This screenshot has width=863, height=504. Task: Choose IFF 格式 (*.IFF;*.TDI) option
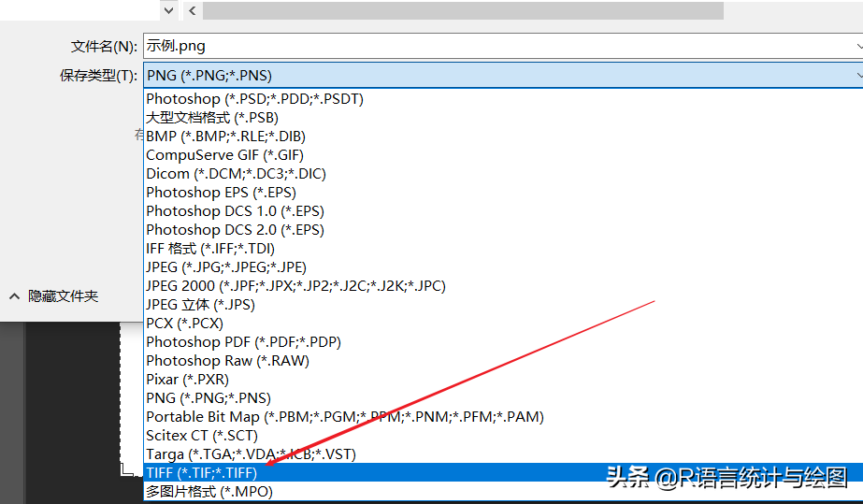coord(503,249)
